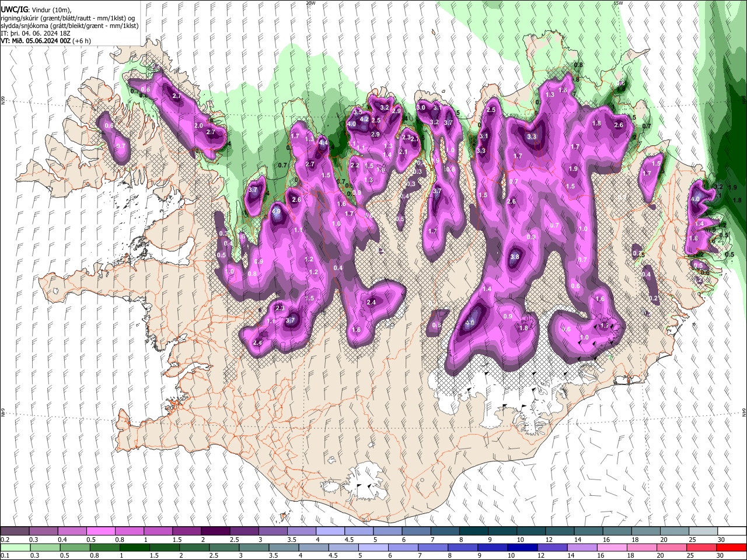Screen dimensions: 747x560
Task: Click the 4.4 precipitation value on the map
Action: click(323, 142)
